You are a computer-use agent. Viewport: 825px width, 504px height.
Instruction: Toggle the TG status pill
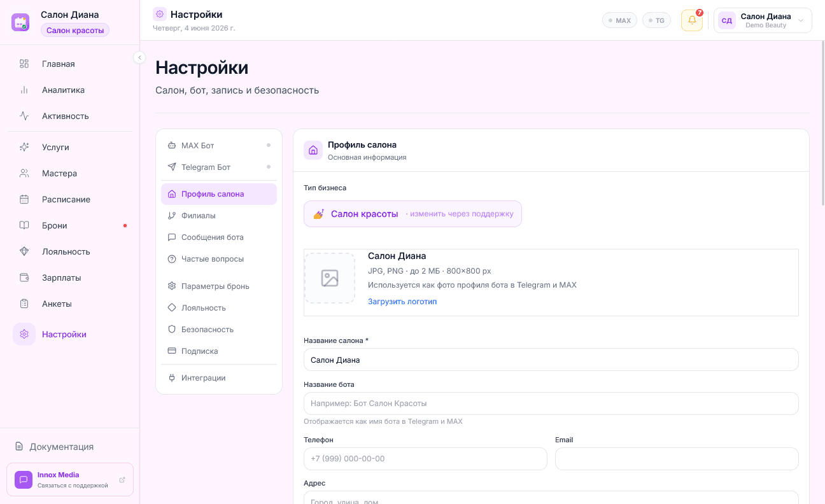pyautogui.click(x=656, y=20)
